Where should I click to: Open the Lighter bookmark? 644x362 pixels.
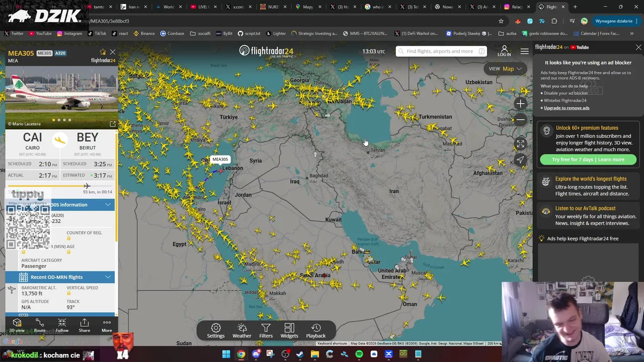pos(275,34)
